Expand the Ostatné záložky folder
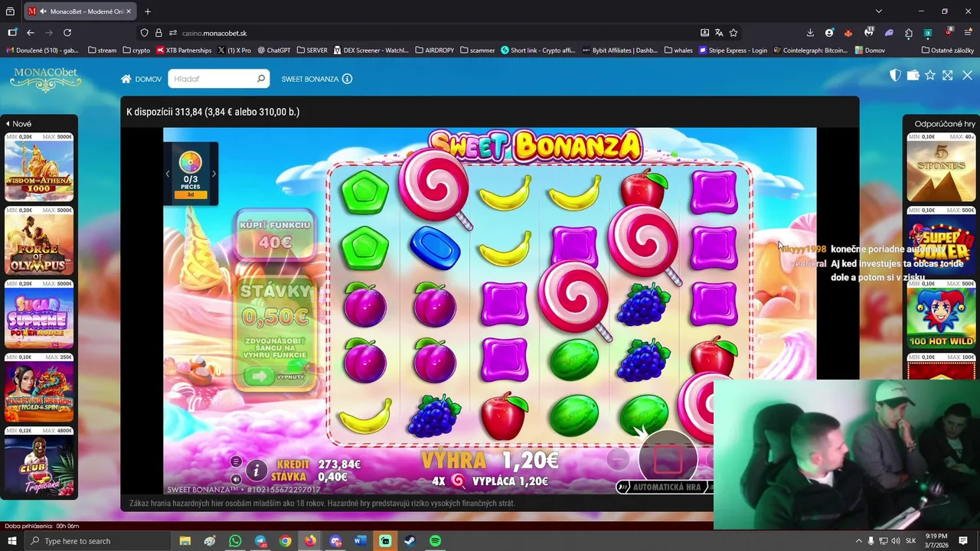The height and width of the screenshot is (551, 980). (x=948, y=51)
